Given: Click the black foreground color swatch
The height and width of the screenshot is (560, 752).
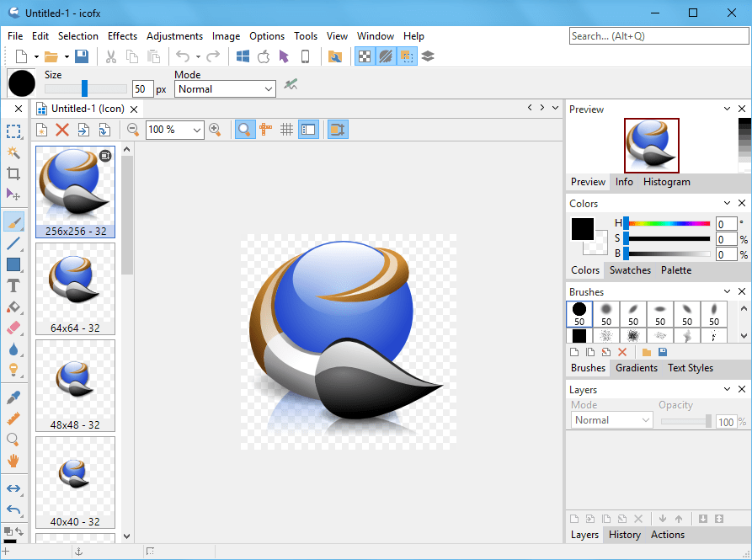Looking at the screenshot, I should (x=583, y=229).
